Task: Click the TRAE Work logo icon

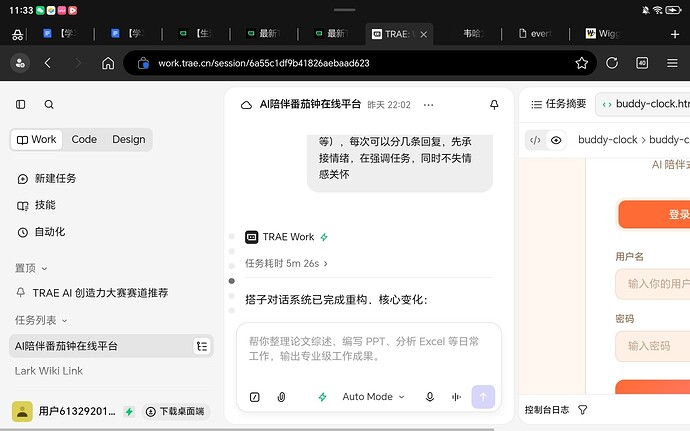Action: click(251, 237)
